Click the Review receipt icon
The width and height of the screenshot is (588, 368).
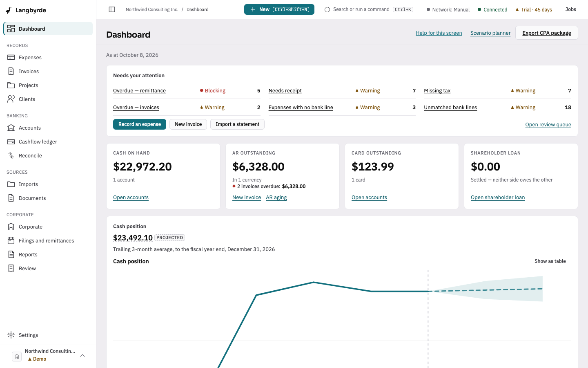11,268
